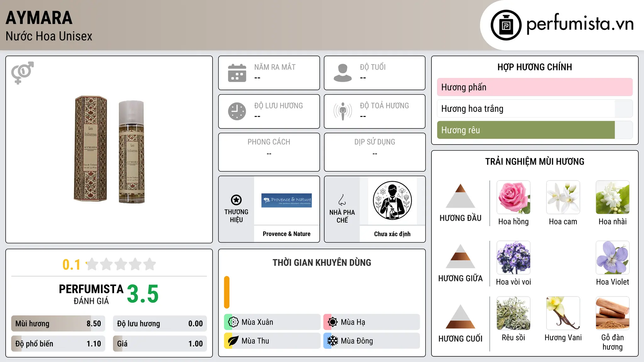This screenshot has width=644, height=362.
Task: Click the green 3.5 Perfumista score
Action: tap(143, 294)
